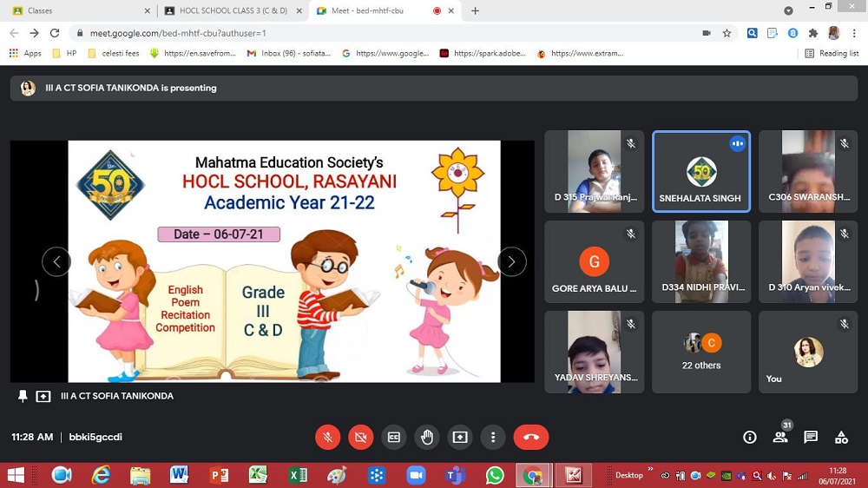Toggle closed captions button

[x=394, y=438]
